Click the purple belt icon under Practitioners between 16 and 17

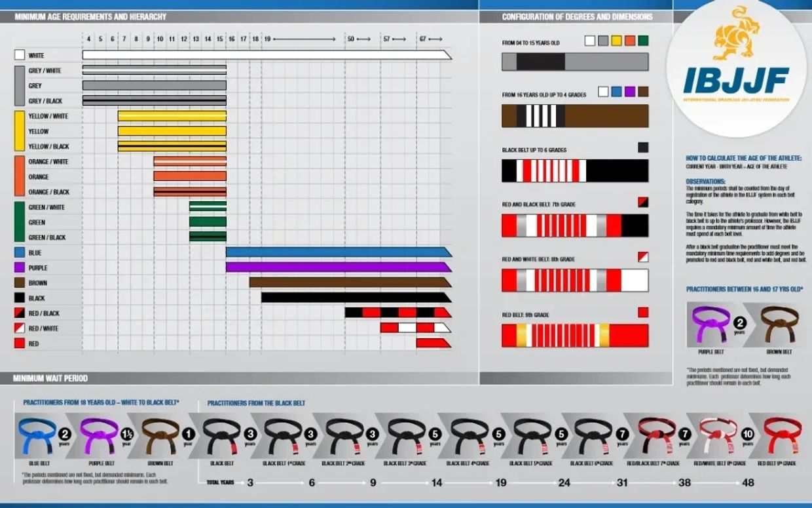pyautogui.click(x=710, y=325)
